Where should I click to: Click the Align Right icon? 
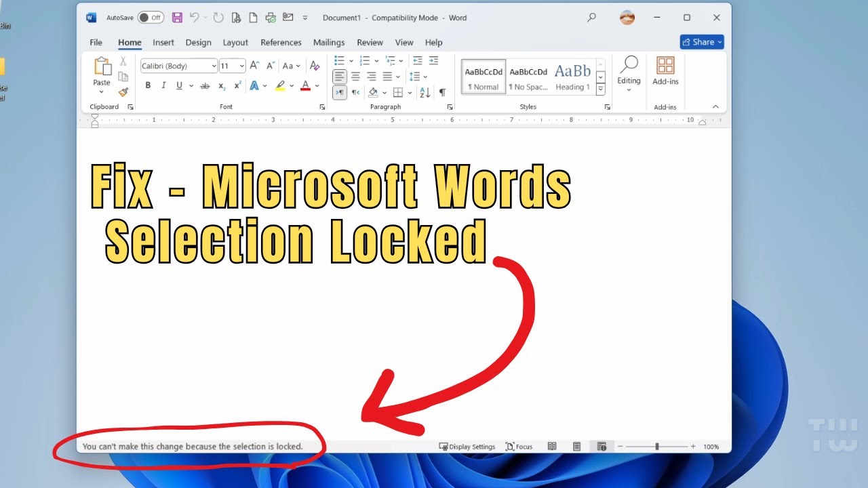[x=371, y=77]
